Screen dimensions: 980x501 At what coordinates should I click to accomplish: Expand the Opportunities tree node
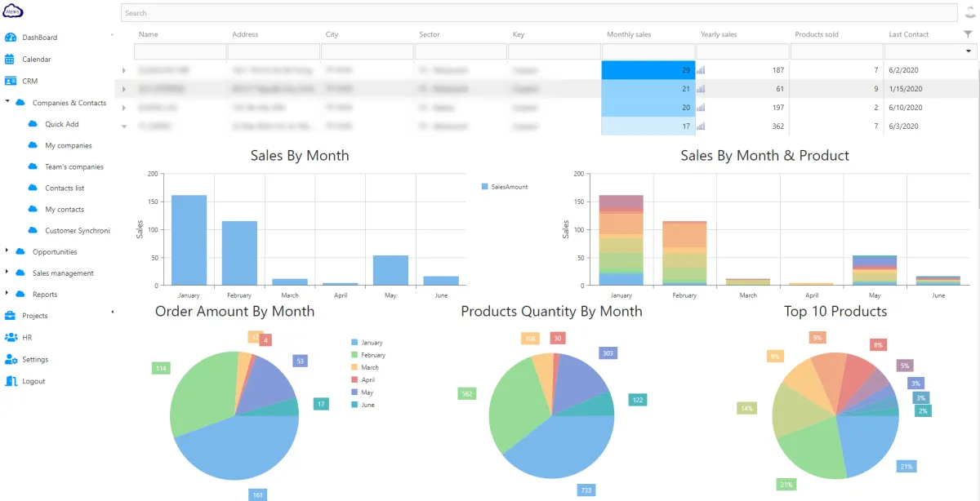pyautogui.click(x=7, y=250)
